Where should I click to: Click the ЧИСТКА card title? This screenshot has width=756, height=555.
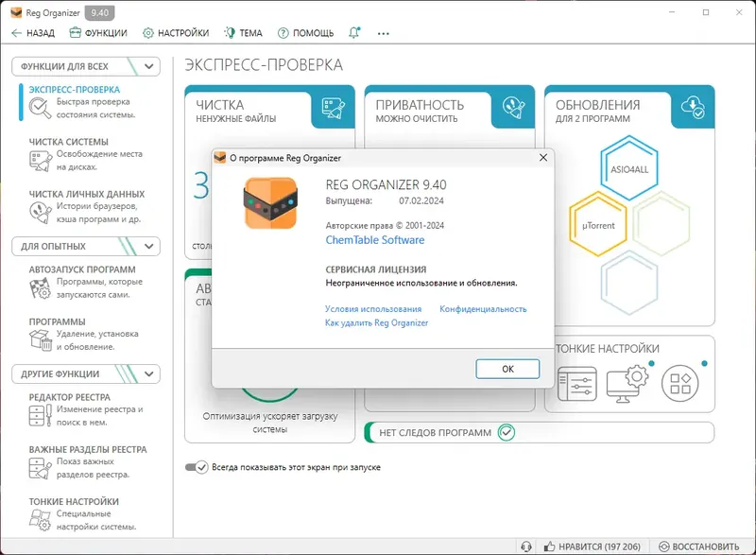(x=219, y=105)
